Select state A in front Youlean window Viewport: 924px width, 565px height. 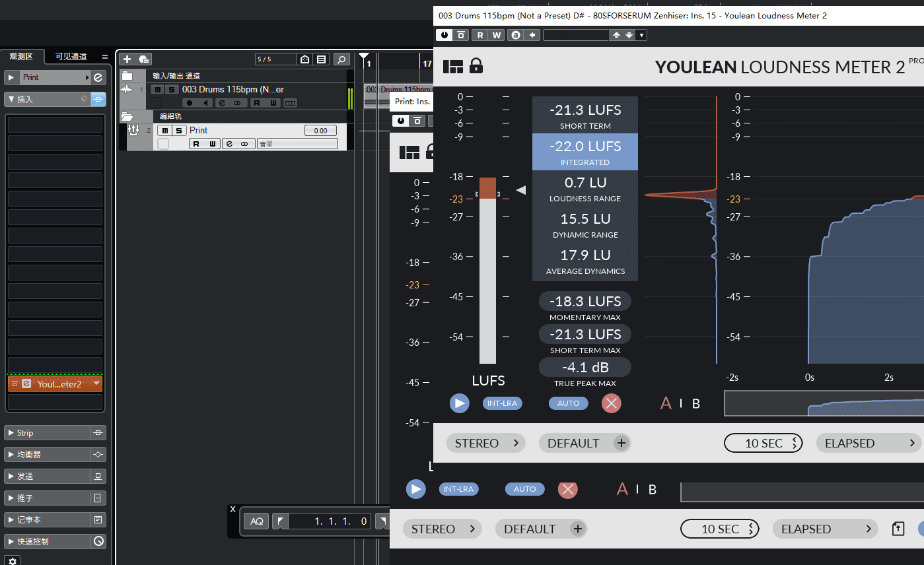[x=666, y=403]
